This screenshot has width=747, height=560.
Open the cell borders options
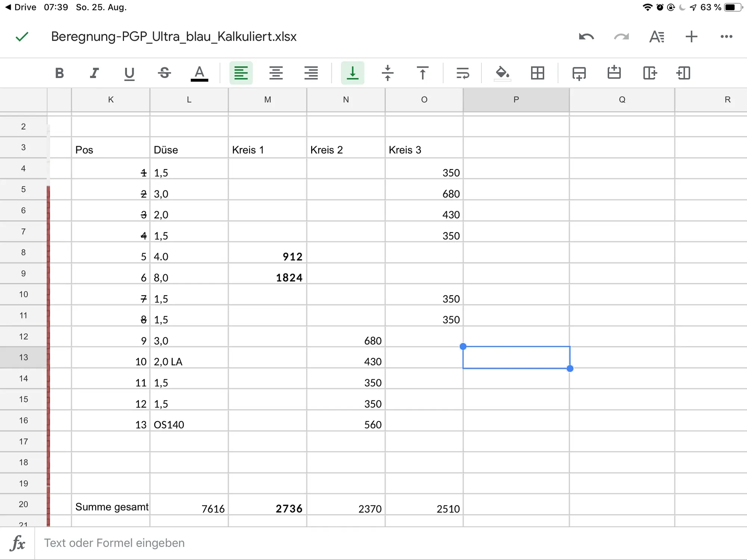click(537, 73)
